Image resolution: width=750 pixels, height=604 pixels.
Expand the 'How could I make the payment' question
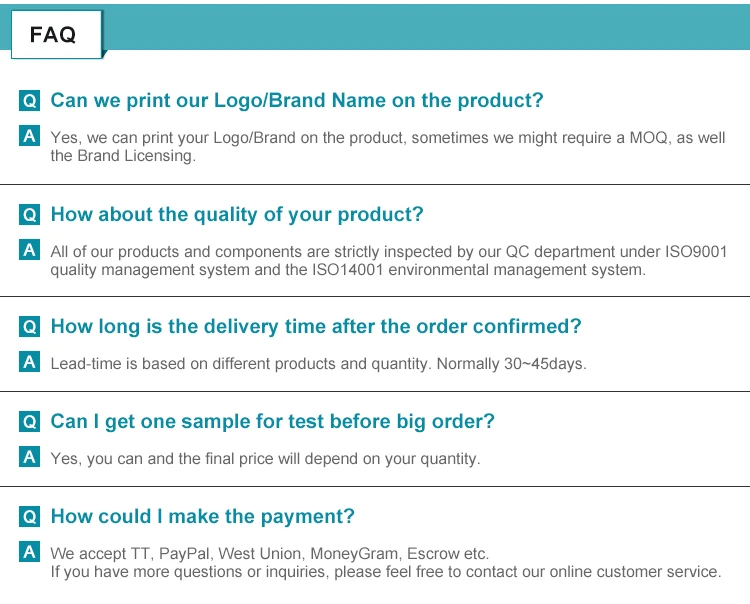202,517
